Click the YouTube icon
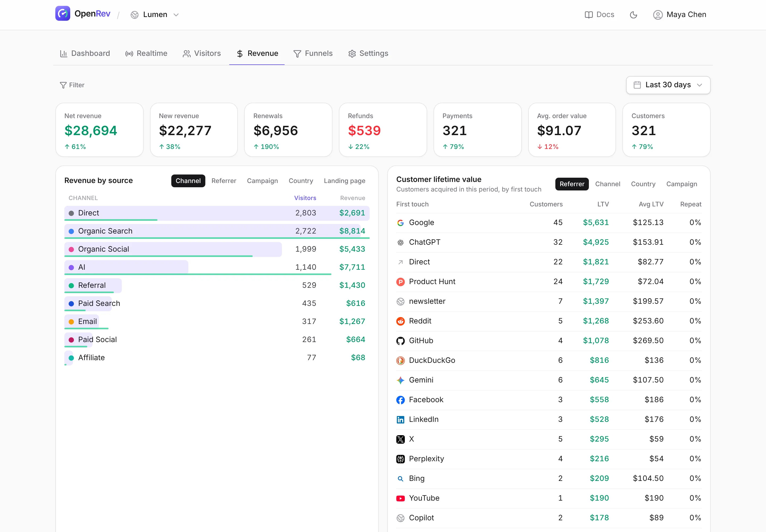The height and width of the screenshot is (532, 766). (x=400, y=498)
